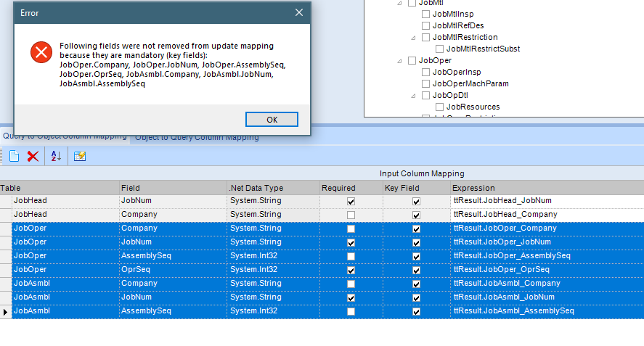Collapse the JobMtlRestriction tree node
This screenshot has height=346, width=644.
413,38
